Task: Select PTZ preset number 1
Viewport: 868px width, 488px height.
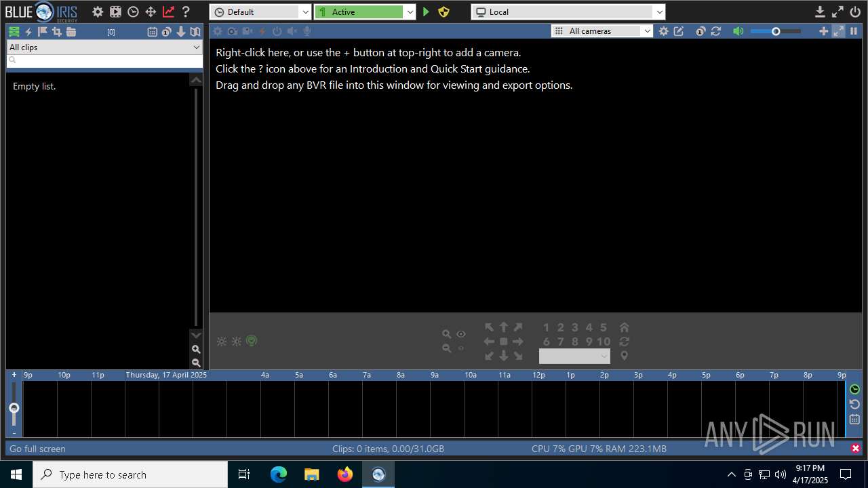Action: 547,327
